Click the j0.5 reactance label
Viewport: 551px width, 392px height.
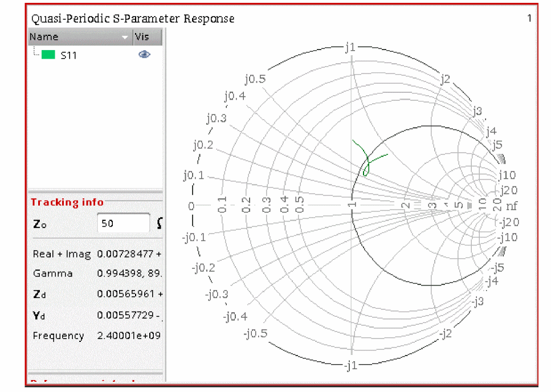point(255,79)
